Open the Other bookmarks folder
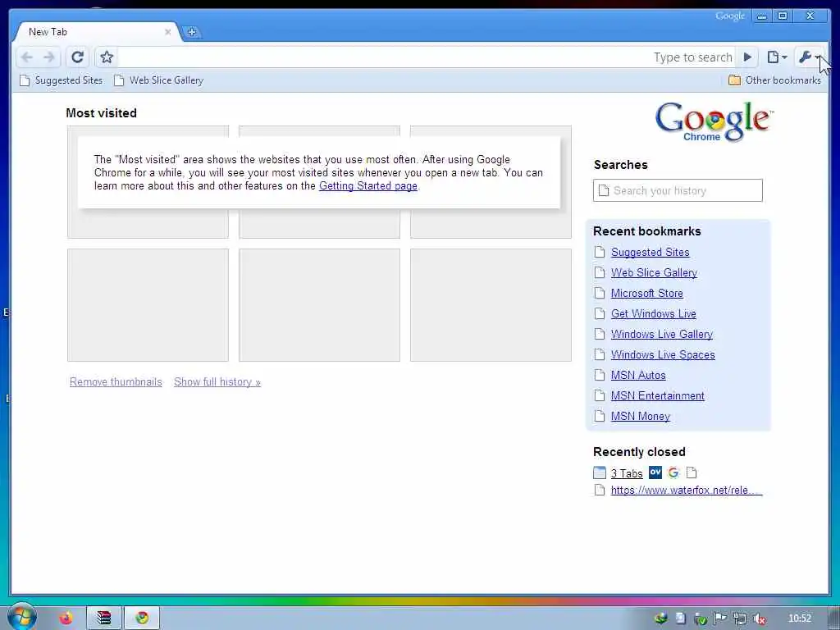This screenshot has height=630, width=840. click(x=774, y=80)
